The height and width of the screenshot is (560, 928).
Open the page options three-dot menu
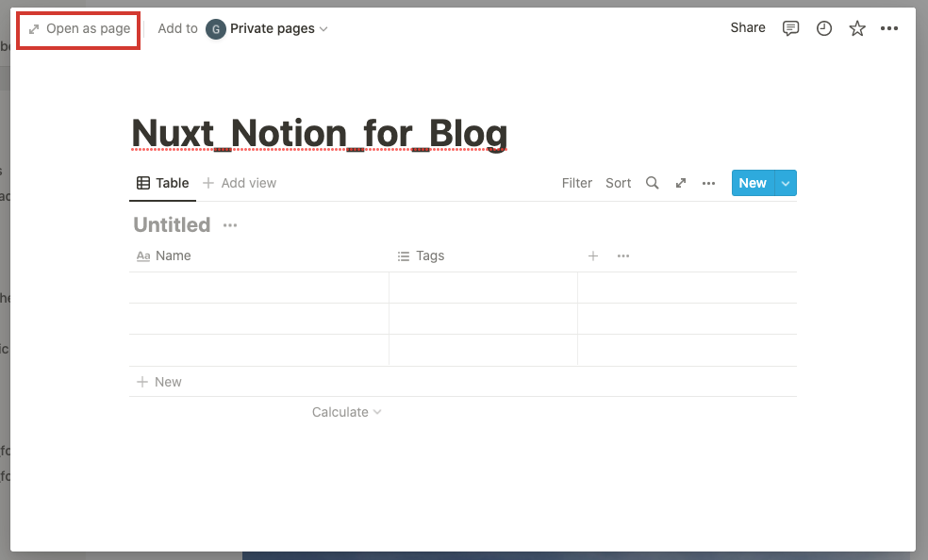889,28
